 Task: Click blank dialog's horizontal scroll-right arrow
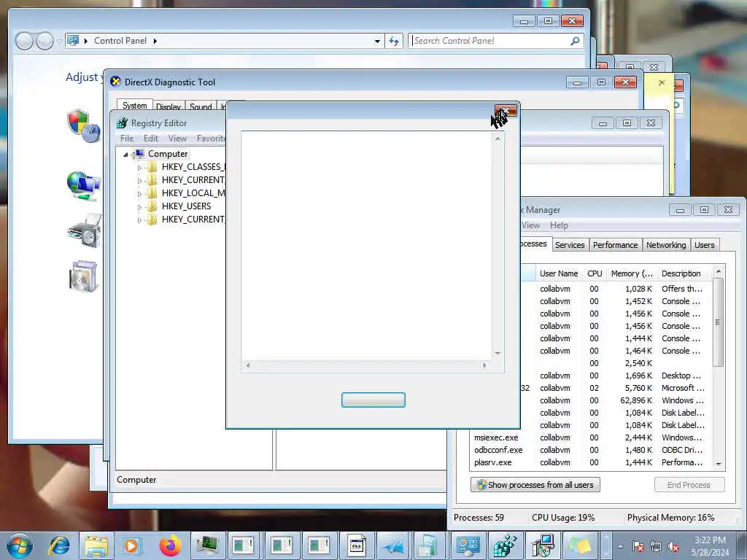[484, 365]
